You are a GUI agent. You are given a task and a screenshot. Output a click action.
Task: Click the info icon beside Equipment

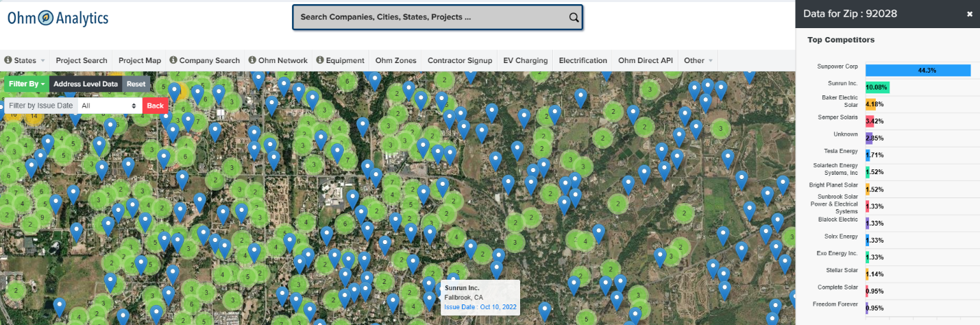coord(320,60)
